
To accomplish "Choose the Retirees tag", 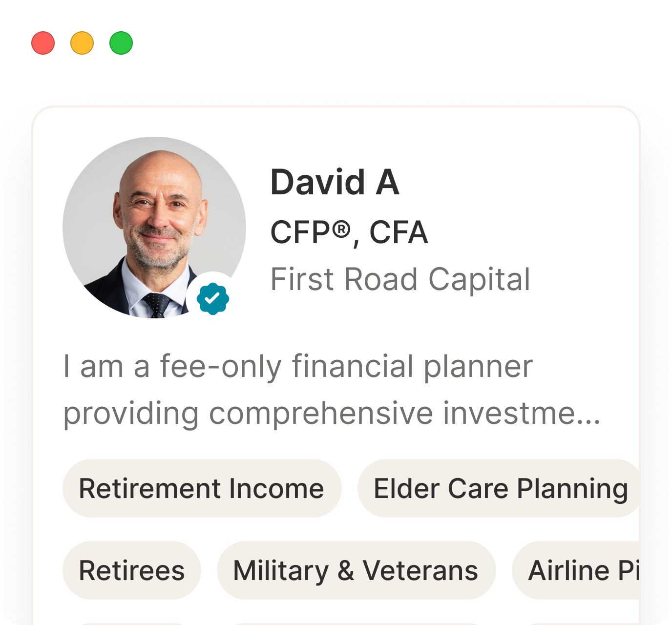I will coord(132,570).
